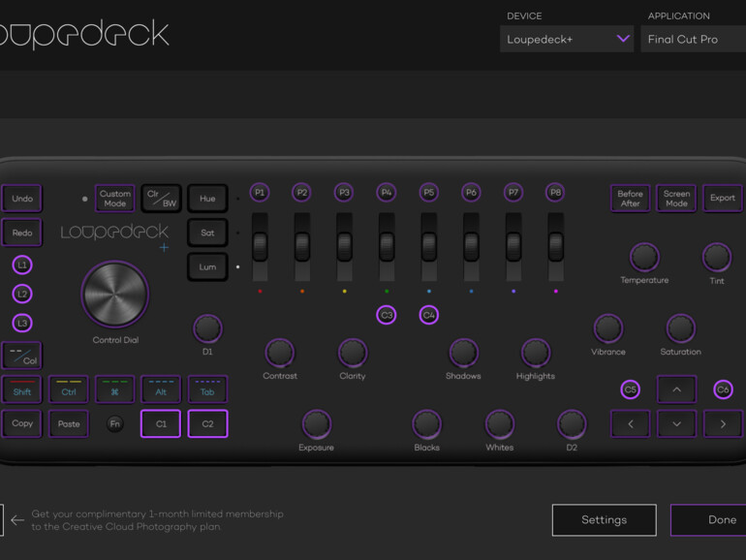The image size is (746, 560).
Task: Click the back arrow beside membership text
Action: [x=17, y=520]
